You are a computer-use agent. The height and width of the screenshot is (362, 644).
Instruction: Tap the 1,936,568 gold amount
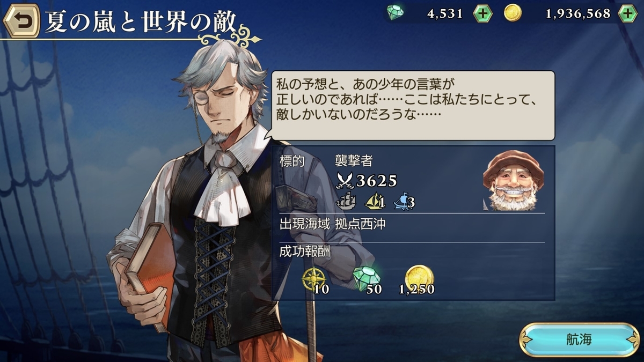(577, 14)
